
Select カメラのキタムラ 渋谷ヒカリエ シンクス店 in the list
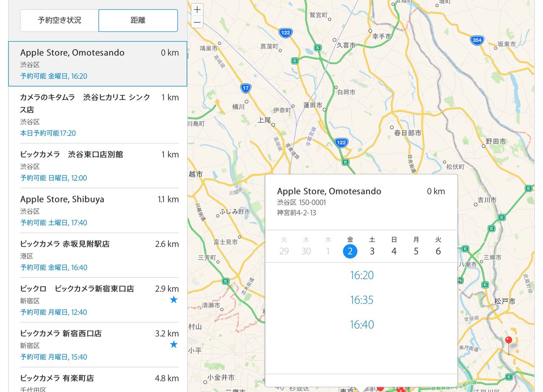(x=98, y=115)
